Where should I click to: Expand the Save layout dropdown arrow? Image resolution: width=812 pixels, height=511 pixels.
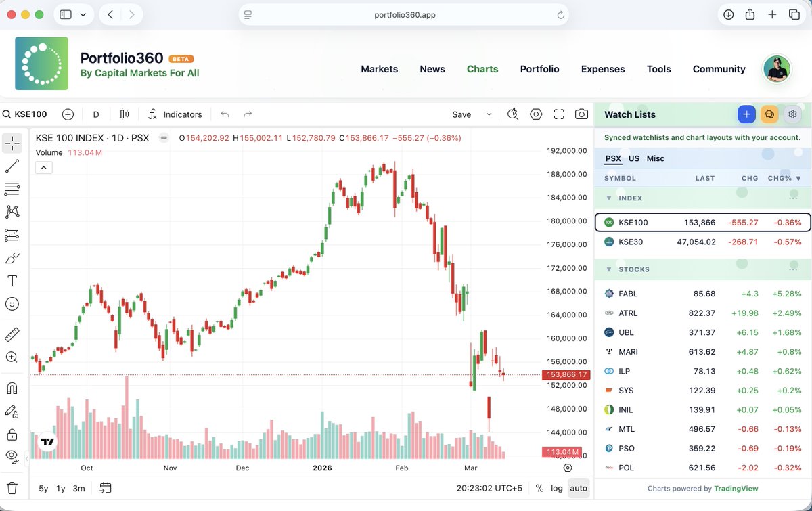click(x=489, y=114)
